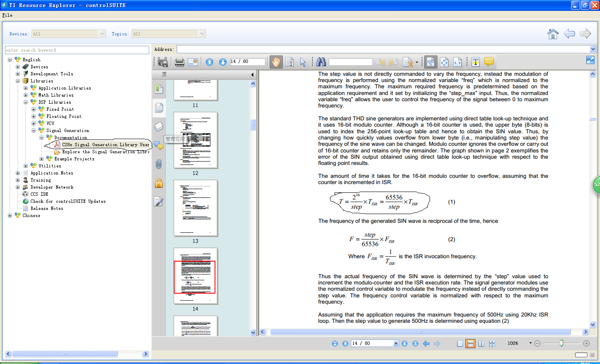Open the Address bar dropdown
This screenshot has width=600, height=364.
click(593, 49)
